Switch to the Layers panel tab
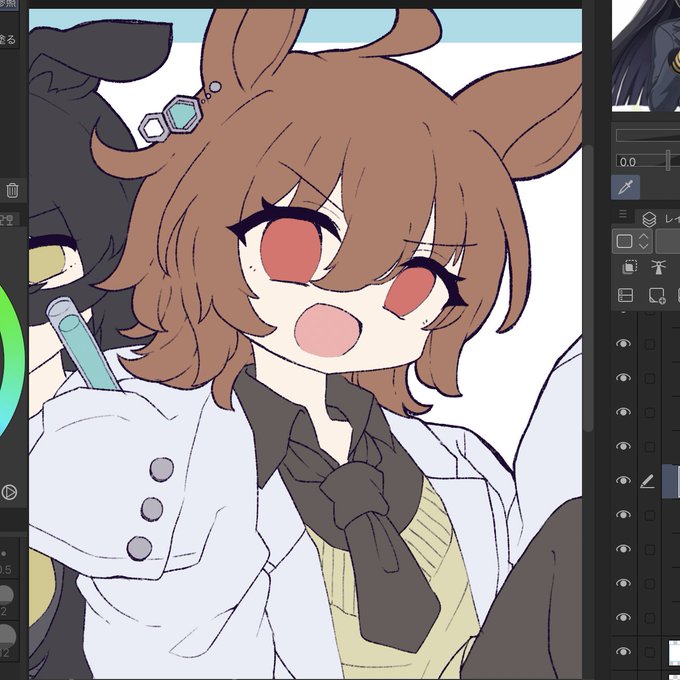 coord(660,219)
